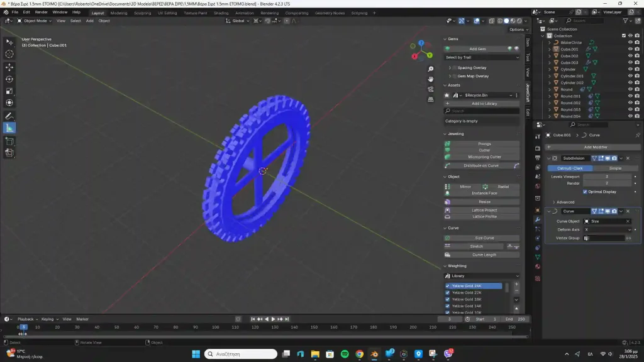Select the Measure tool
This screenshot has width=644, height=362.
tap(9, 128)
